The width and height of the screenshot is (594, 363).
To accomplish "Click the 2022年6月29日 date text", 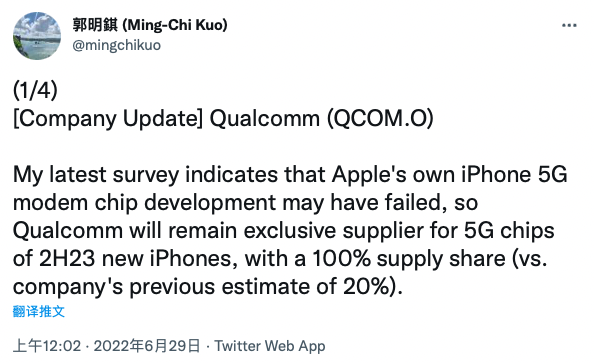I will [147, 346].
